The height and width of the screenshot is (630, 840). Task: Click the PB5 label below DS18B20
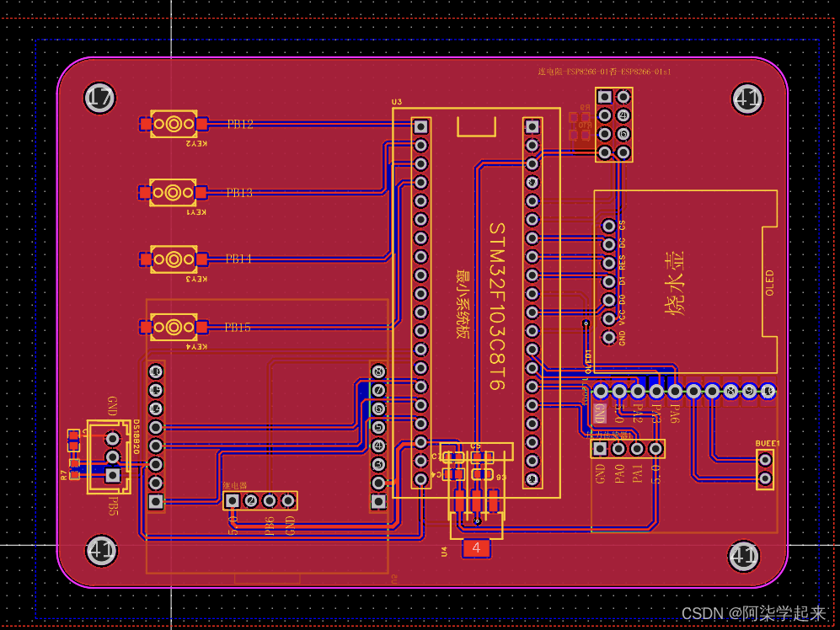(x=113, y=507)
